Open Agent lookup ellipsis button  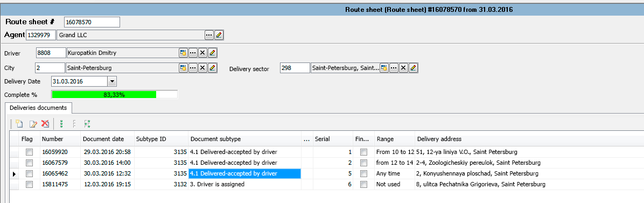pos(209,36)
